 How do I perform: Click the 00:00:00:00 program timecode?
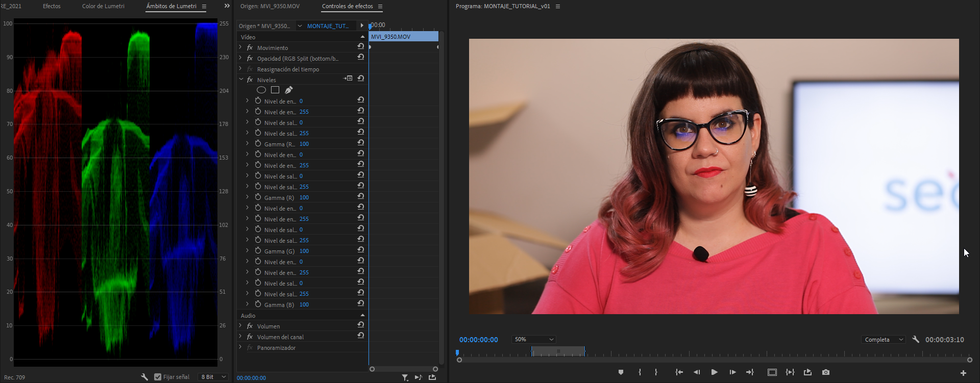478,340
